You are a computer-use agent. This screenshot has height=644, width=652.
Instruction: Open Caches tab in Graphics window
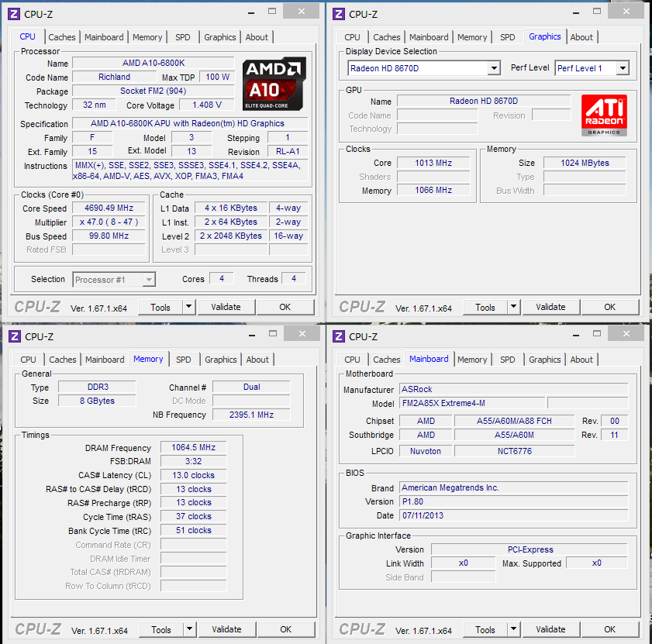click(x=387, y=37)
